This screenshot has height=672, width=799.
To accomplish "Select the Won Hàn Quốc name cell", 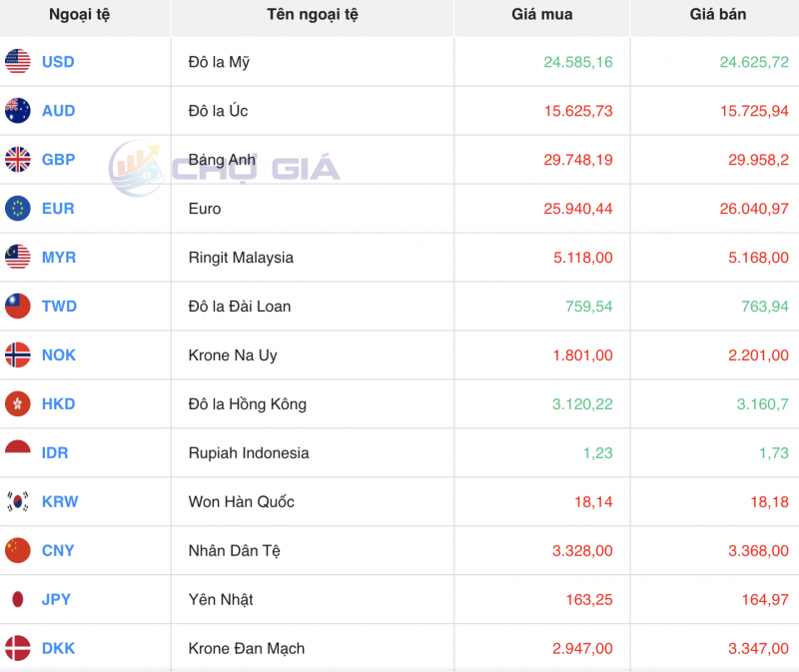I will tap(240, 501).
